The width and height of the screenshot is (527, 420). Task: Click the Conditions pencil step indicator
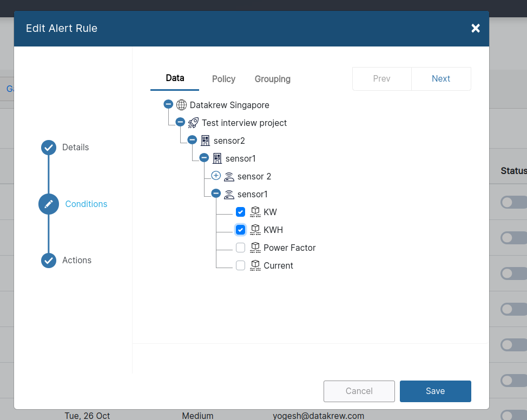click(48, 204)
